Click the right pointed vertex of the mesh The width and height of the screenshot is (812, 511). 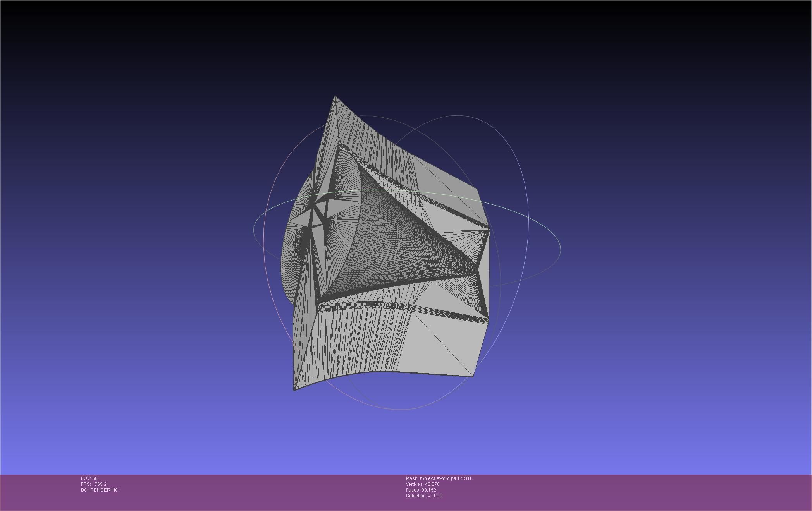(x=489, y=230)
